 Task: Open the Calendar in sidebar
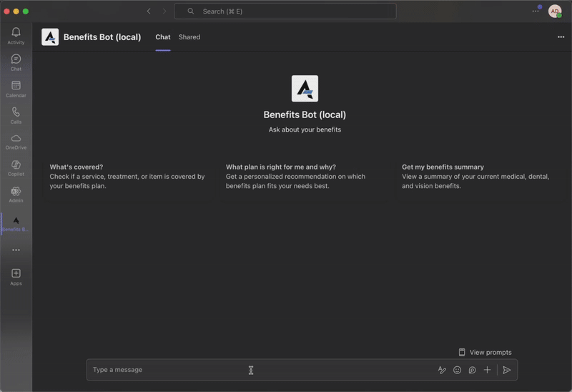[x=16, y=89]
